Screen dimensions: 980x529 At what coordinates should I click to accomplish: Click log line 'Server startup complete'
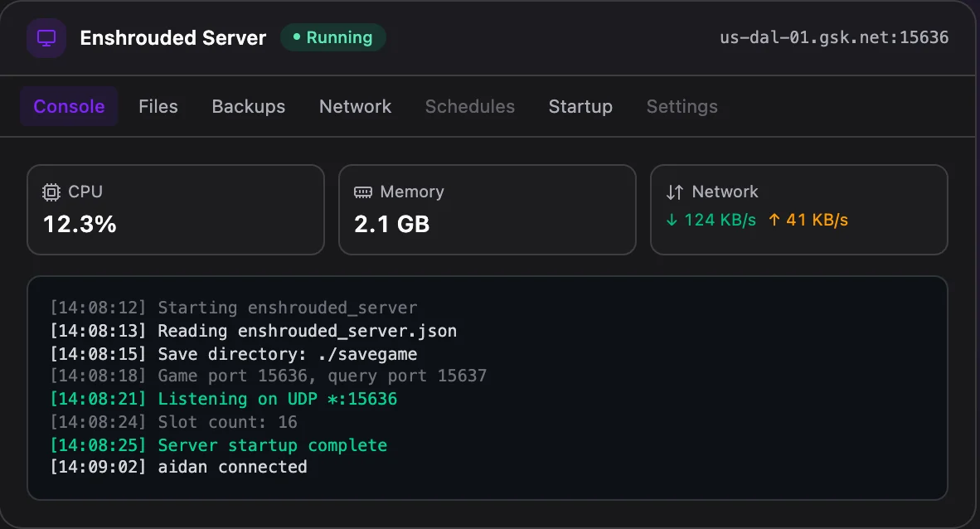click(219, 445)
